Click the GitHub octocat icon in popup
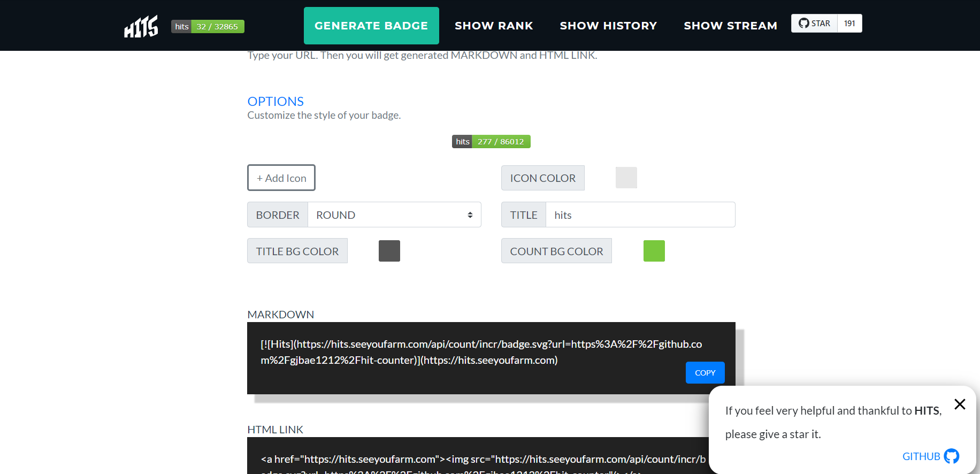Viewport: 980px width, 474px height. [952, 456]
